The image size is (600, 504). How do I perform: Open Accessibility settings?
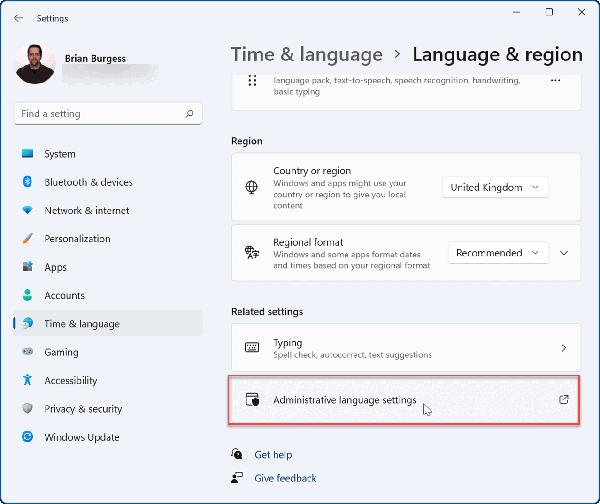click(x=108, y=380)
